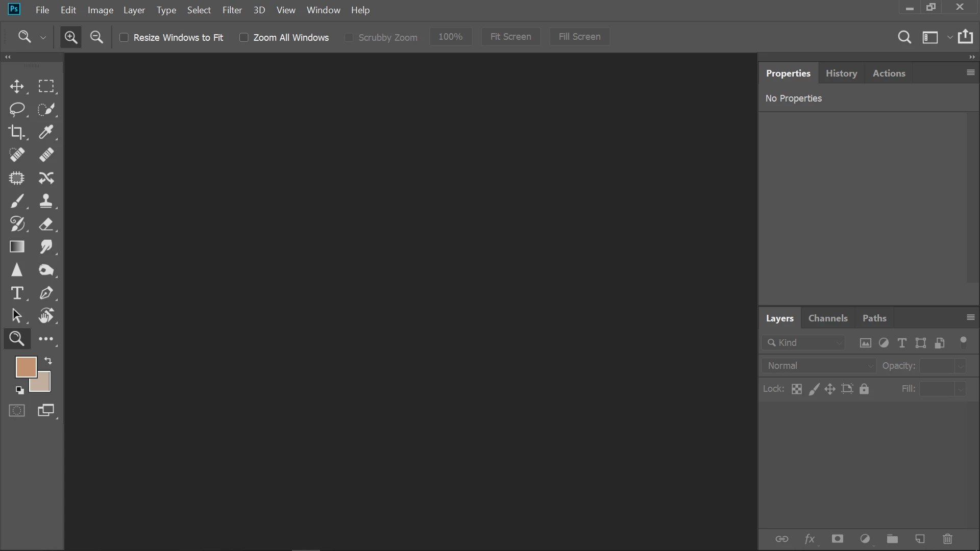Click the Fill Screen button
The image size is (980, 551).
pos(579,37)
